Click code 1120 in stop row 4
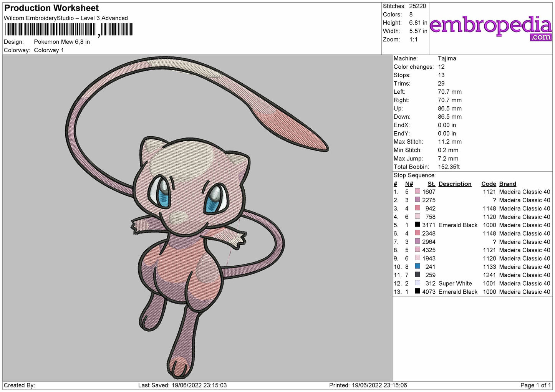555x392 pixels. (490, 217)
